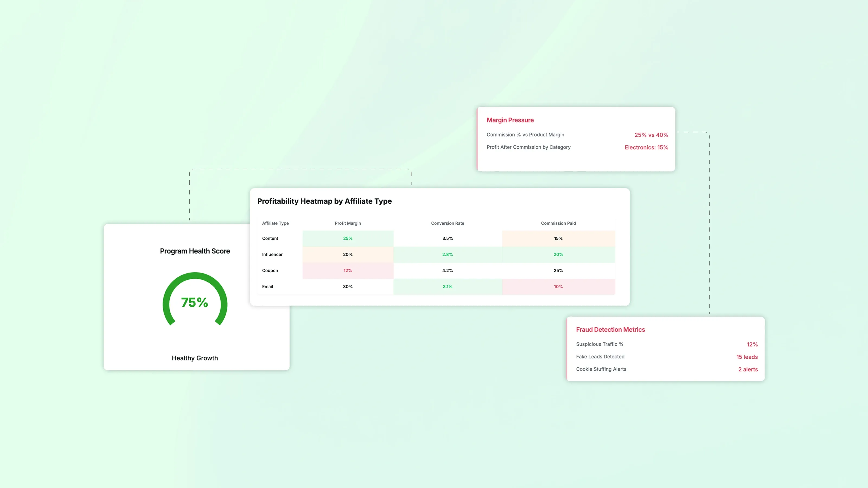Open the Margin Pressure card title
This screenshot has height=488, width=868.
[x=510, y=120]
